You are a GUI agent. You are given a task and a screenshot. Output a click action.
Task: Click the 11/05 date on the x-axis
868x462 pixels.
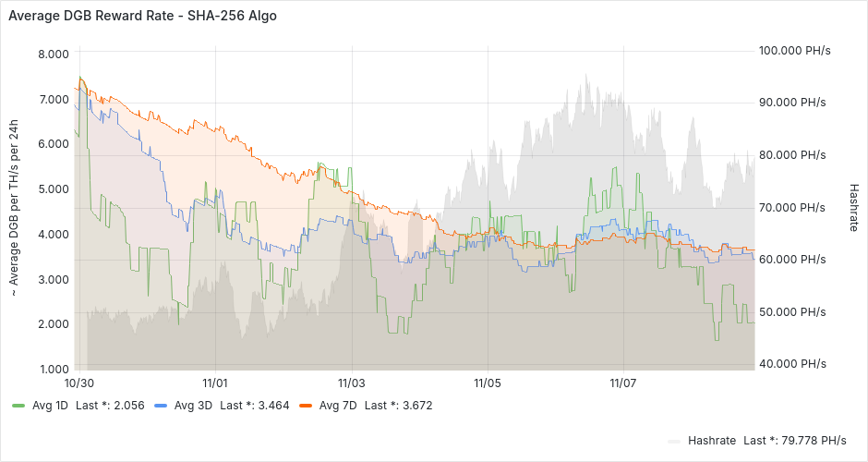click(488, 382)
